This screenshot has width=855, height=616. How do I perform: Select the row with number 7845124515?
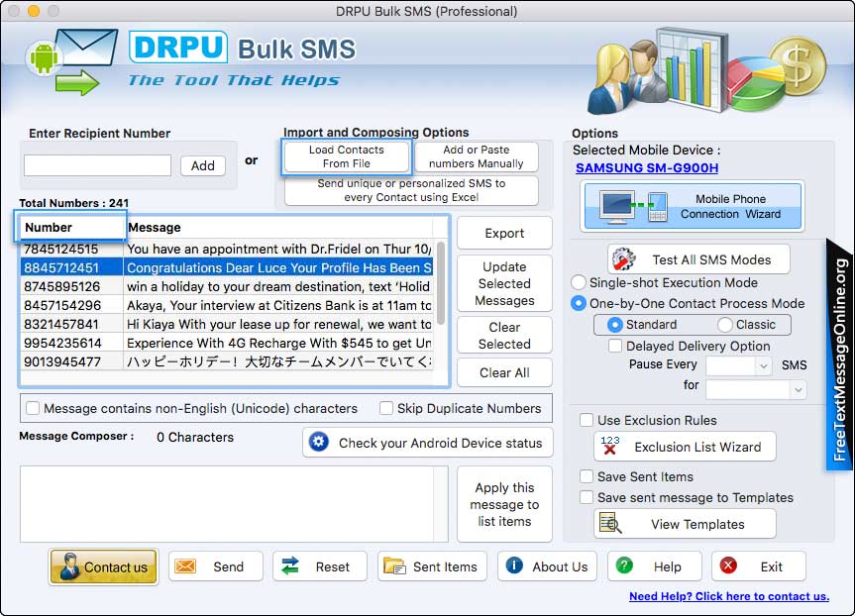coord(228,249)
